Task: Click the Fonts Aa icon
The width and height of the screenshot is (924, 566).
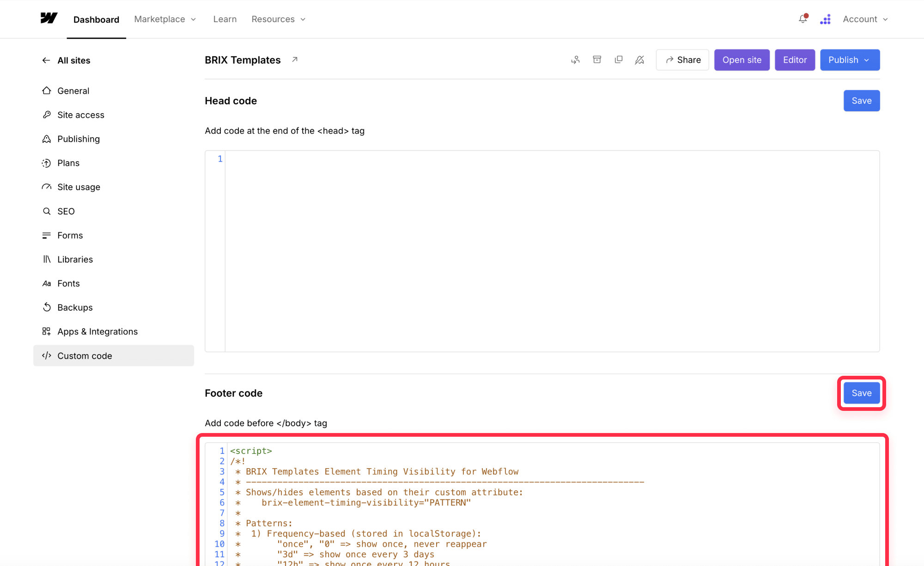Action: point(47,283)
